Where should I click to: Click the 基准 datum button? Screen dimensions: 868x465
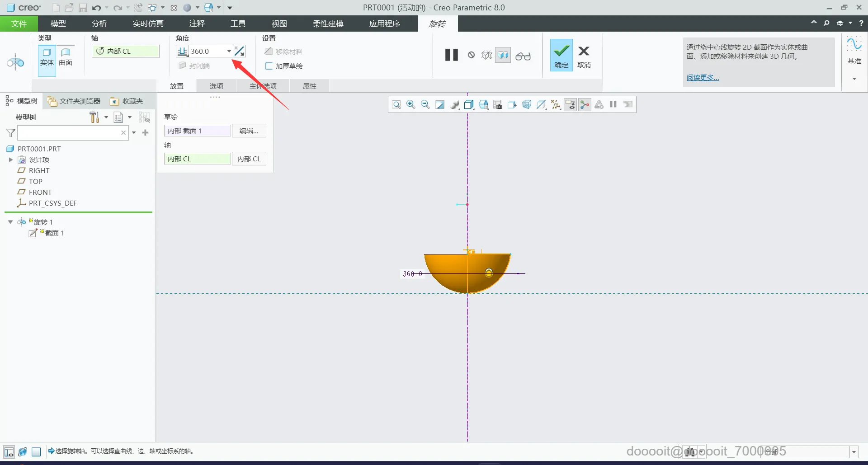click(x=854, y=51)
